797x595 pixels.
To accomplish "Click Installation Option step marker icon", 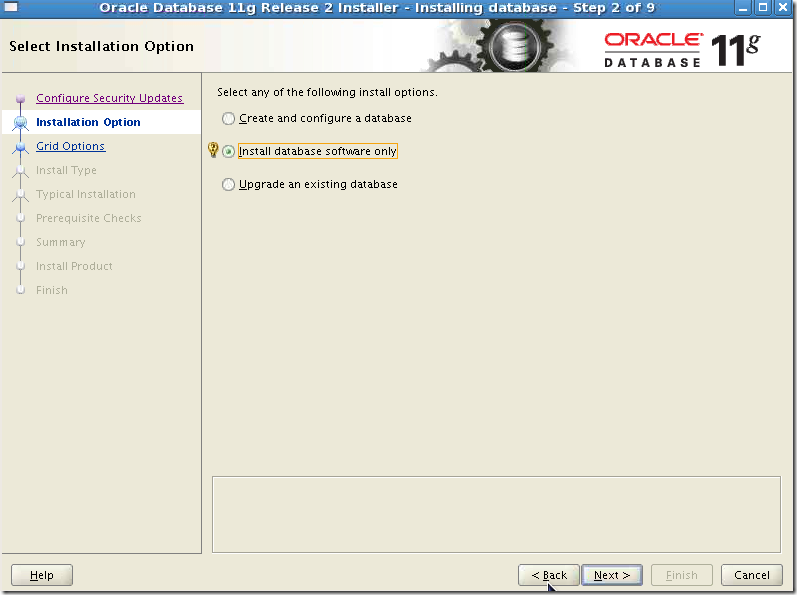I will [20, 122].
